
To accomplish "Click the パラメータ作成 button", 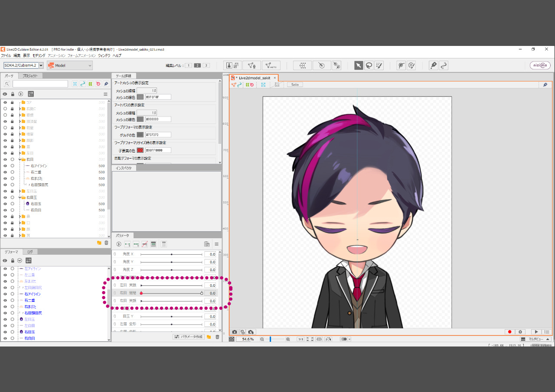I will pos(188,337).
